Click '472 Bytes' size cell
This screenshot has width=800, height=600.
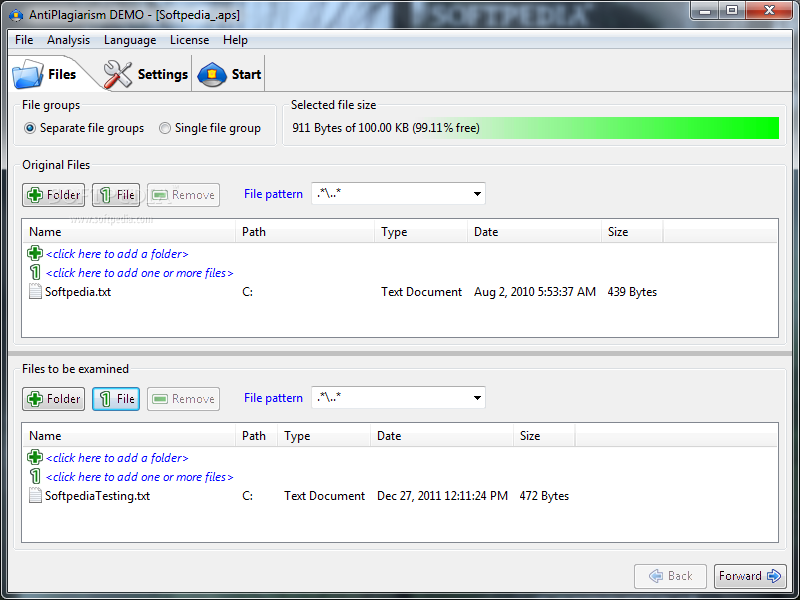pyautogui.click(x=544, y=496)
